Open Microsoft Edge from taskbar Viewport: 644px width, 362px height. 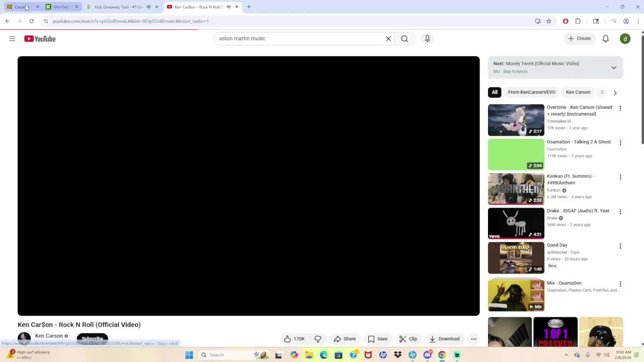click(x=324, y=355)
